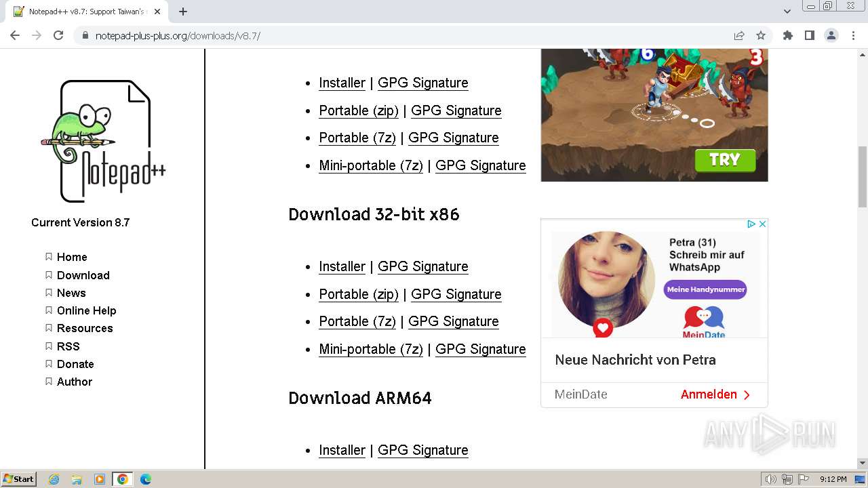The width and height of the screenshot is (868, 488).
Task: Reload the Notepad++ downloads page
Action: coord(58,35)
